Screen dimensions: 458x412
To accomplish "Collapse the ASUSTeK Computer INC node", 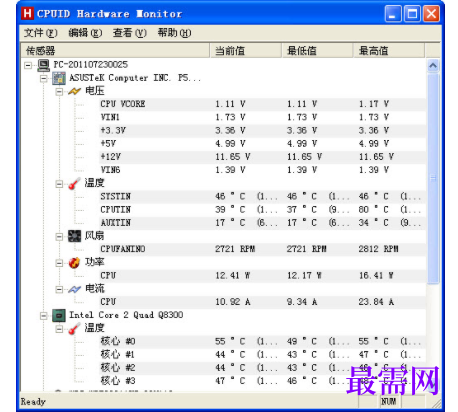I will click(44, 78).
